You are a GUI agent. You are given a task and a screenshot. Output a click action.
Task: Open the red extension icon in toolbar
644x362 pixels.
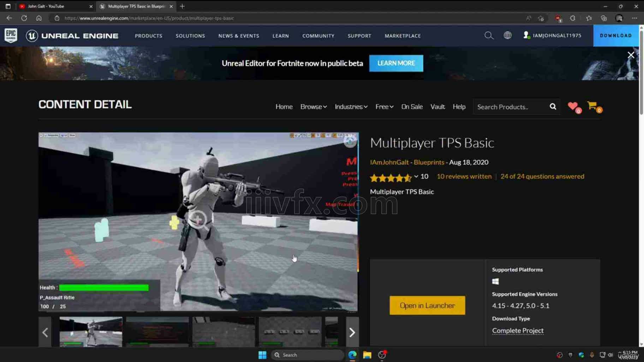point(558,18)
